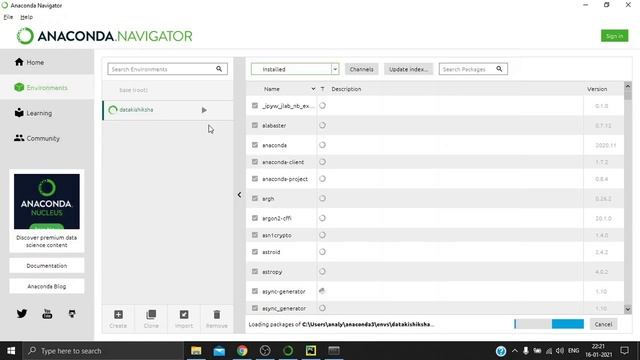The width and height of the screenshot is (640, 360).
Task: Toggle the asn1crypto package checkbox
Action: point(255,235)
